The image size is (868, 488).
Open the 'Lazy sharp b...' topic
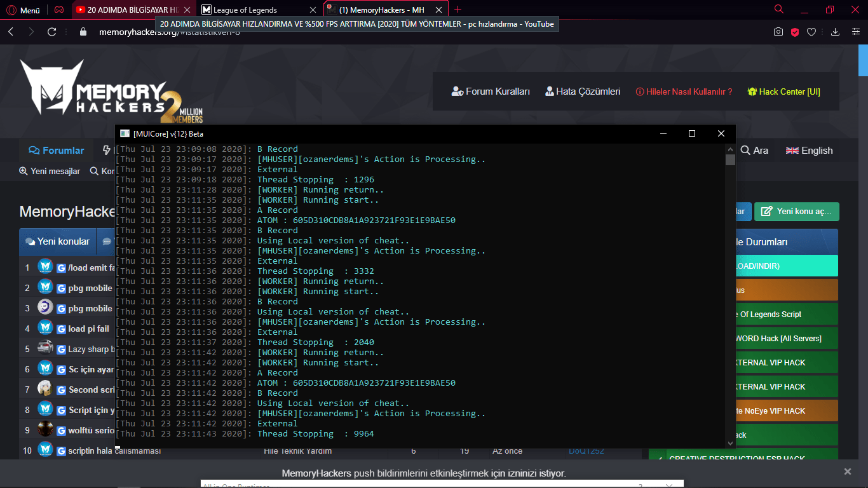point(92,349)
